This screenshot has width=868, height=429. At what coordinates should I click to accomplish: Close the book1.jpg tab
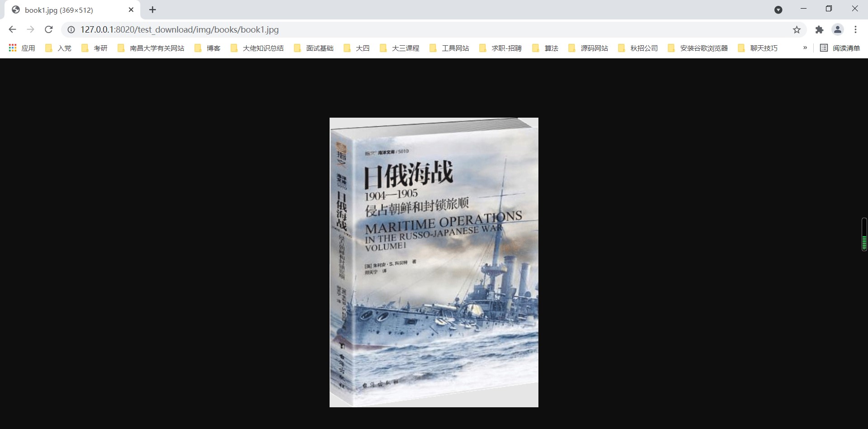tap(131, 10)
